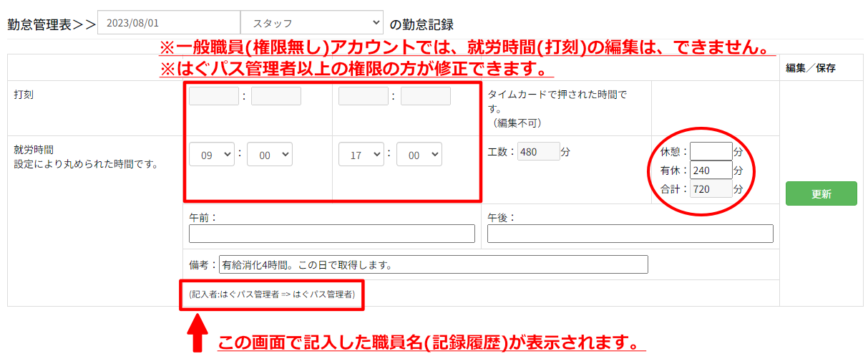Expand the start minute dropdown for 就労時間
This screenshot has height=364, width=868.
tap(269, 155)
